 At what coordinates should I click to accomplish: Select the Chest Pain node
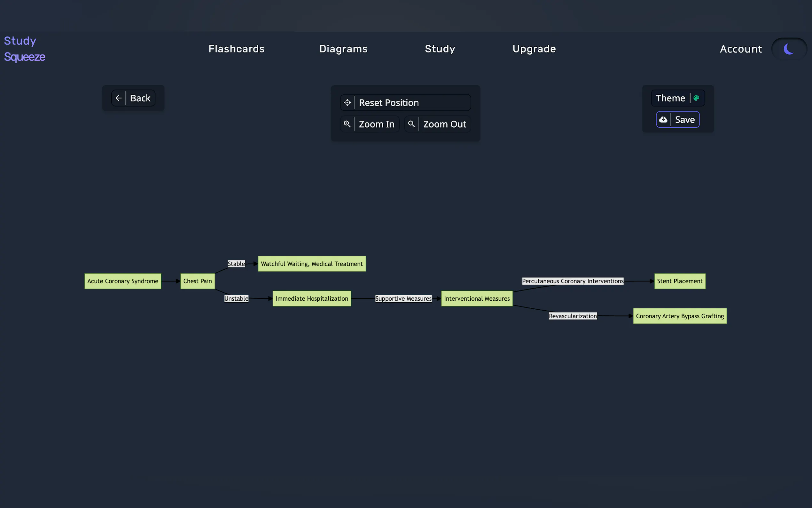tap(197, 281)
